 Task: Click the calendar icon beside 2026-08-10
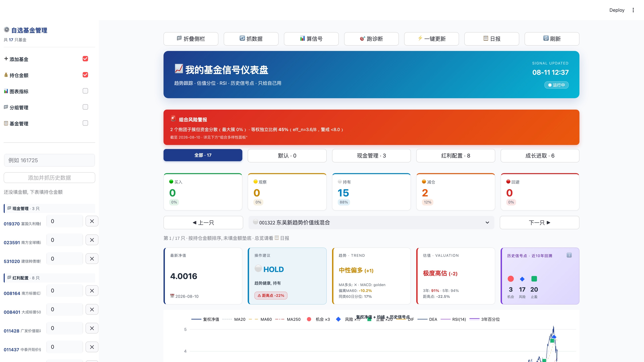tap(172, 296)
